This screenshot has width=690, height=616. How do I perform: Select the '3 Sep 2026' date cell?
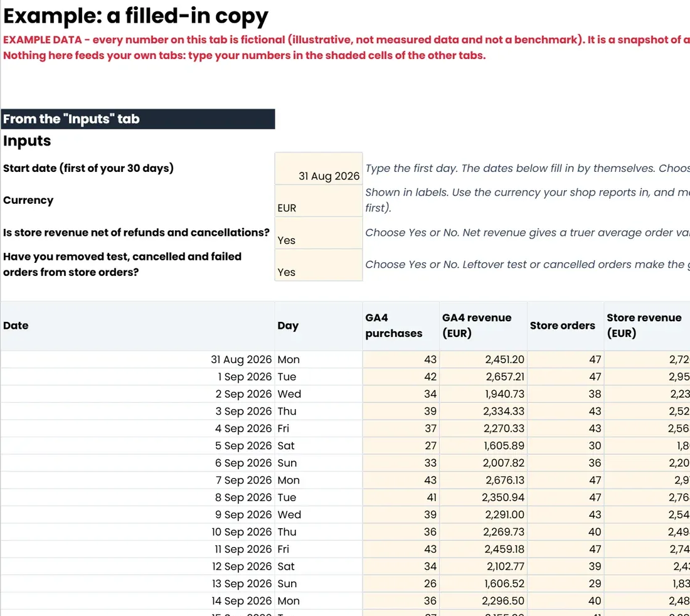[138, 411]
